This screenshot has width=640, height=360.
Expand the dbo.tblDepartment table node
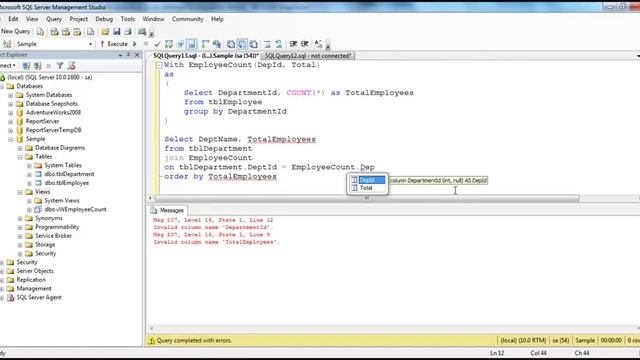(x=29, y=174)
